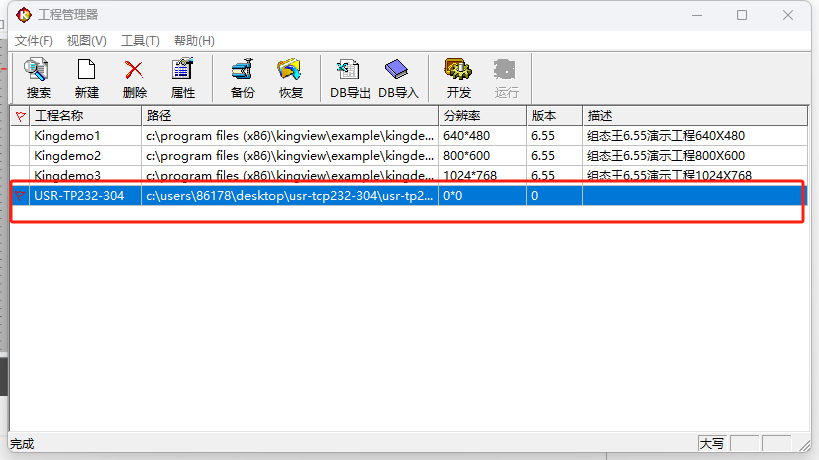
Task: Click the window resize grip in the status bar
Action: 804,445
